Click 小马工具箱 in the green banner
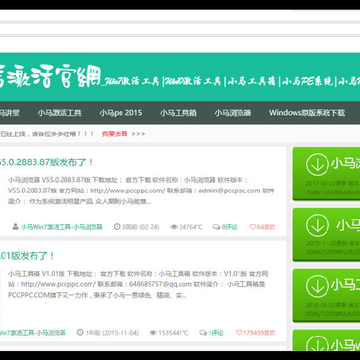 pos(251,81)
